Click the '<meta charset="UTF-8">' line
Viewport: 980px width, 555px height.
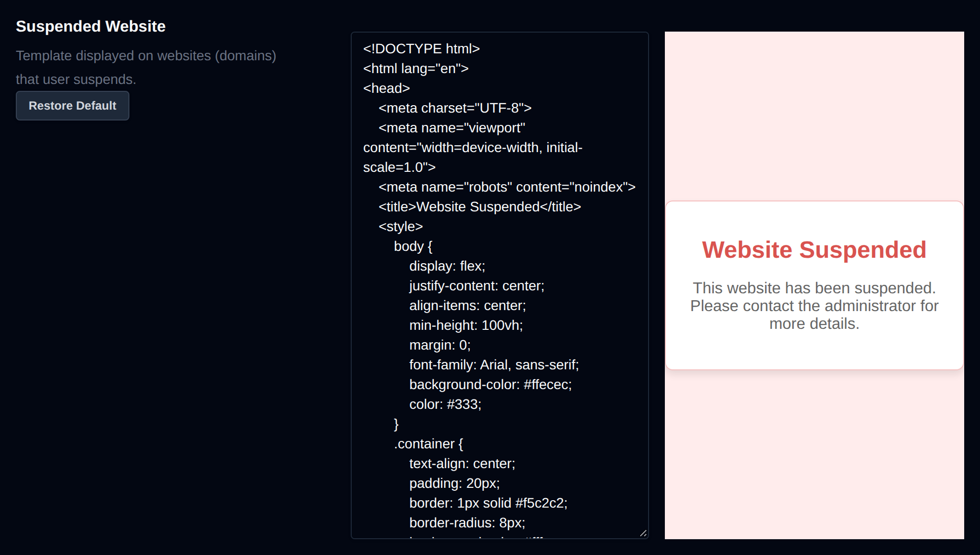coord(455,108)
